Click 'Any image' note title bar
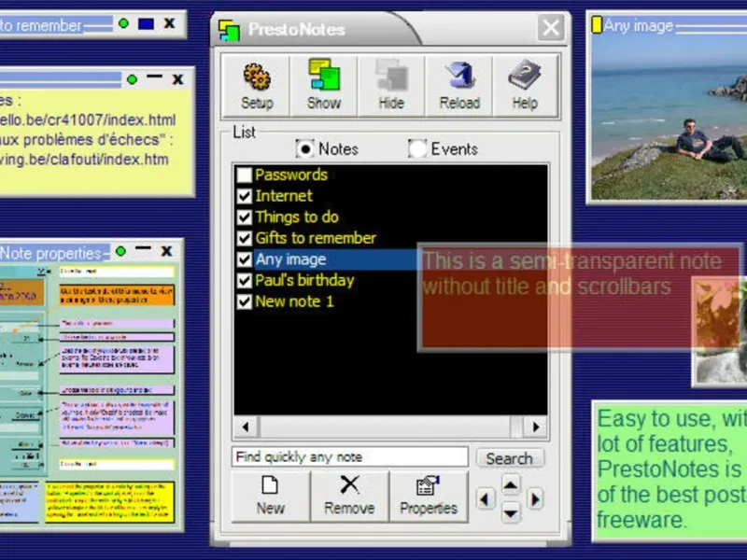The image size is (747, 560). [x=669, y=25]
